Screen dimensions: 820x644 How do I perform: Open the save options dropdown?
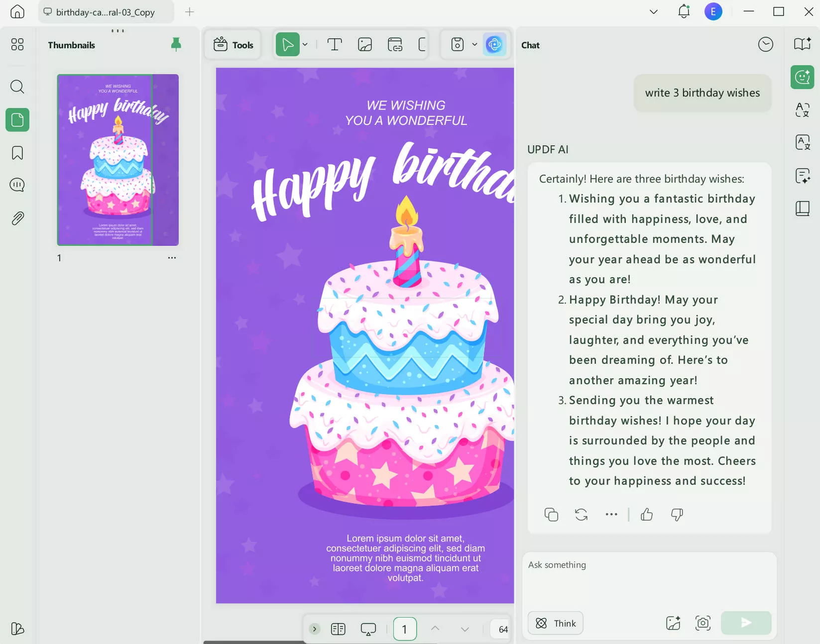point(474,44)
